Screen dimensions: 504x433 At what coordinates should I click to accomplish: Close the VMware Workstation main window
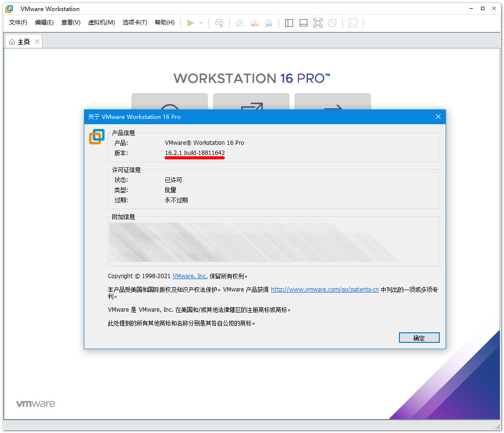pos(494,8)
